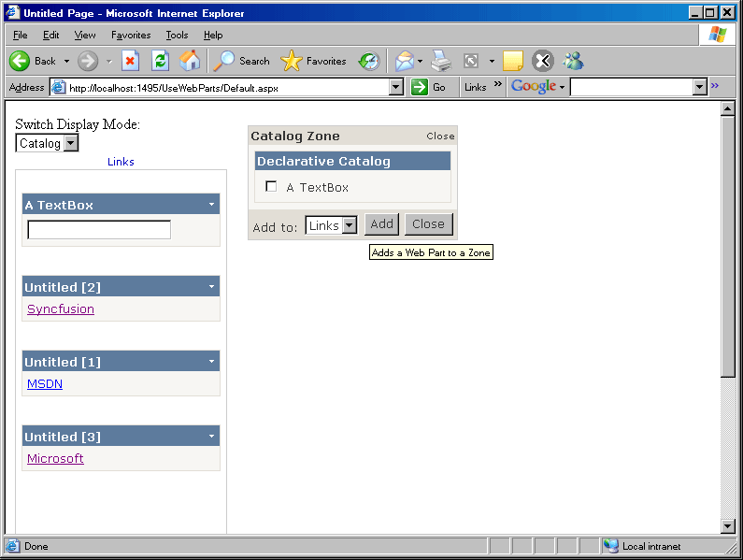The image size is (743, 560).
Task: Open the 'Add to' zone dropdown
Action: (x=350, y=225)
